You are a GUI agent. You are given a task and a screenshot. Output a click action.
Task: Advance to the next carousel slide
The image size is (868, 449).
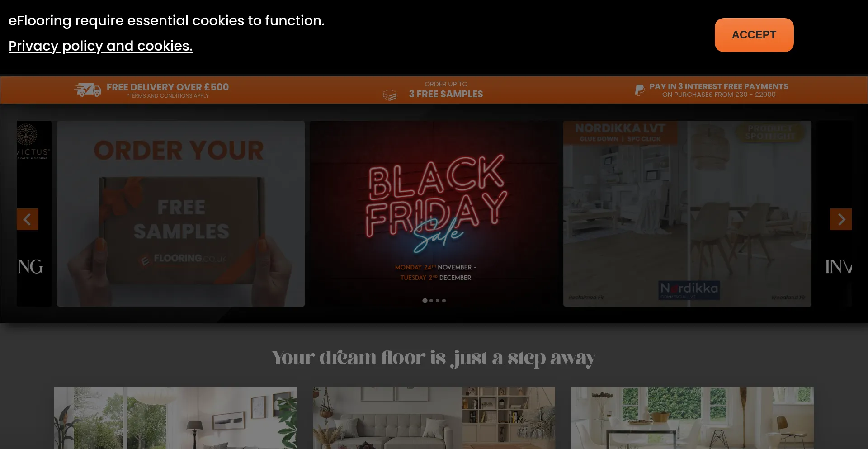pos(841,219)
